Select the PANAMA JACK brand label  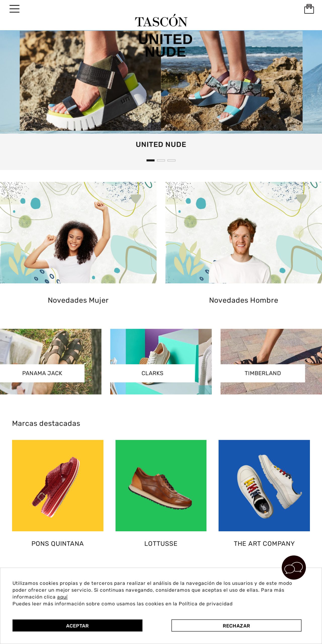click(x=42, y=373)
